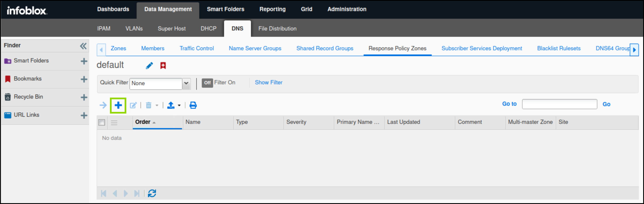
Task: Open the Quick Filter dropdown
Action: [186, 84]
